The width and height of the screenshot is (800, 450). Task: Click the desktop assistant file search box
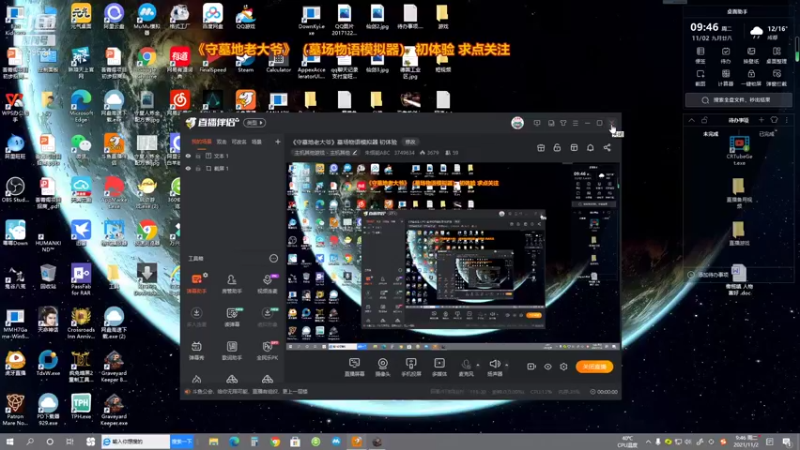[738, 100]
